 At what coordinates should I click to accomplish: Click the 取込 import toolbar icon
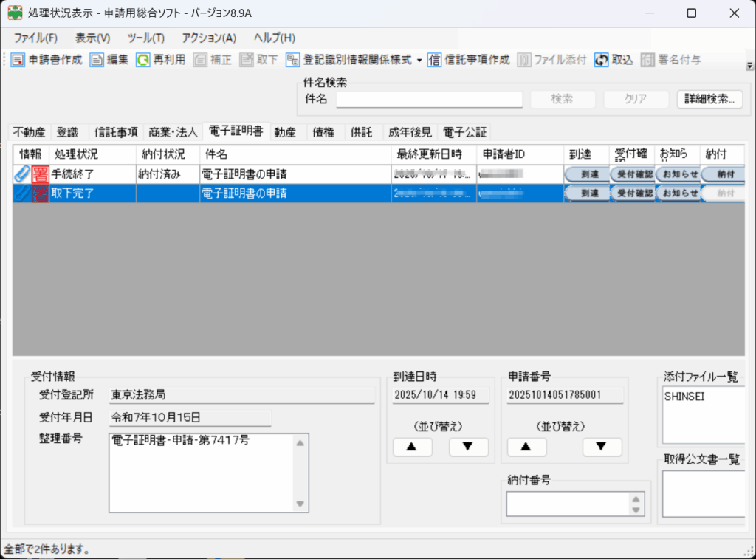[x=602, y=60]
